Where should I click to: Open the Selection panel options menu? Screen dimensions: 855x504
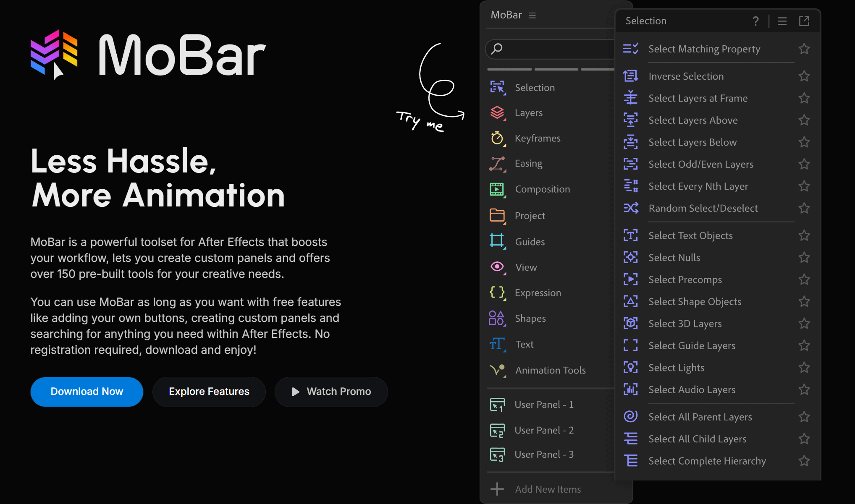(x=782, y=21)
